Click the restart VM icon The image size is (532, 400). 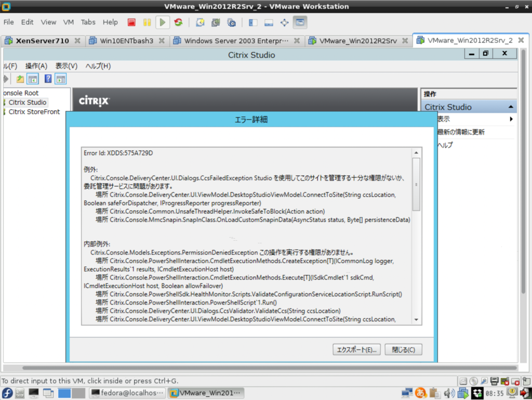pyautogui.click(x=178, y=22)
